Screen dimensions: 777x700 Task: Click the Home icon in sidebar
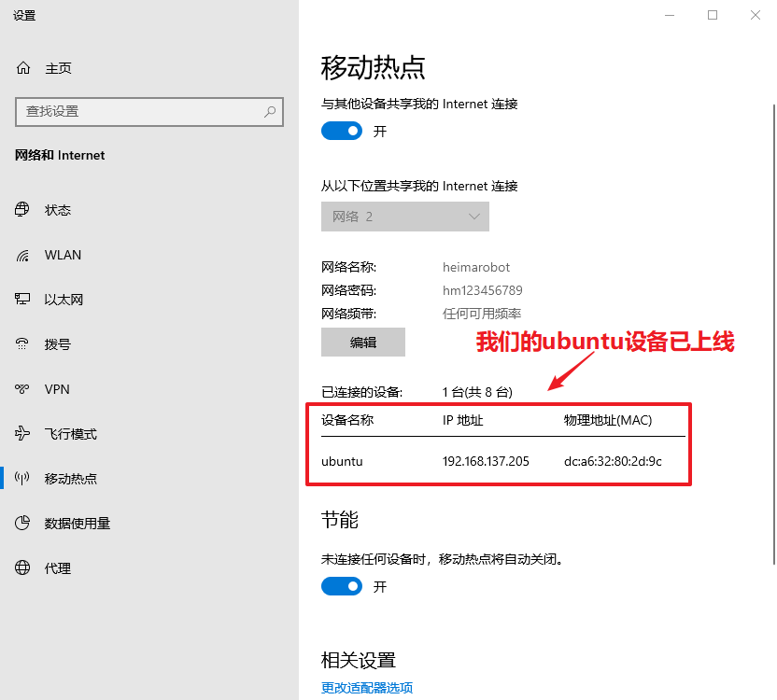coord(23,68)
